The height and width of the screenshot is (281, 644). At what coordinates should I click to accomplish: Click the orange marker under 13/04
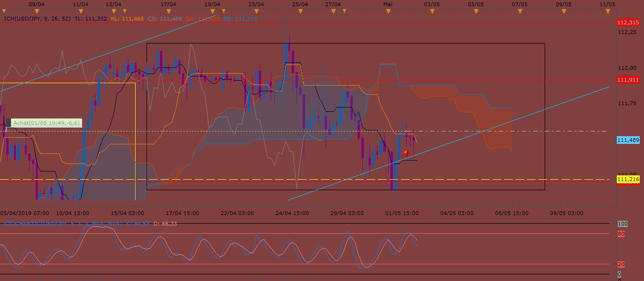click(x=113, y=11)
